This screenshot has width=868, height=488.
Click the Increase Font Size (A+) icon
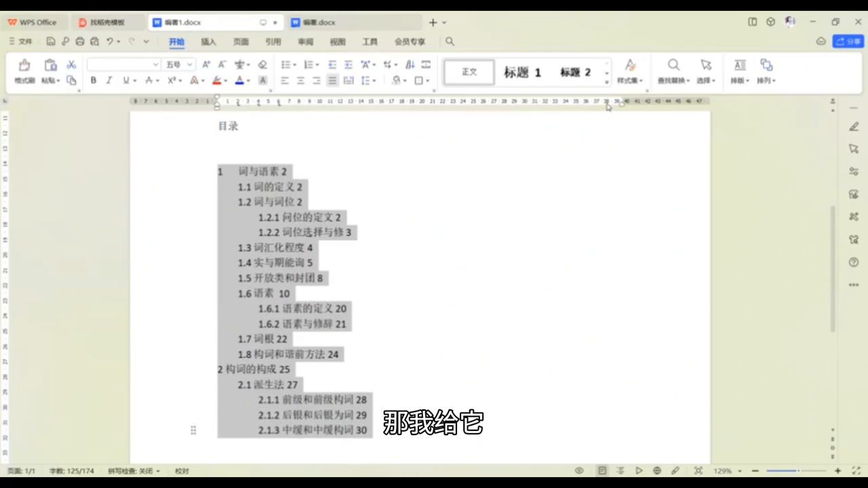207,64
